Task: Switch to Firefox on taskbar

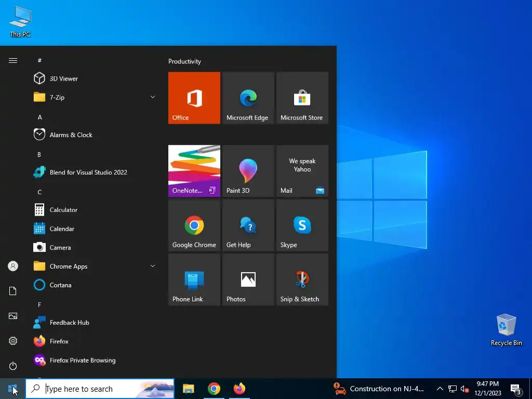Action: [239, 389]
